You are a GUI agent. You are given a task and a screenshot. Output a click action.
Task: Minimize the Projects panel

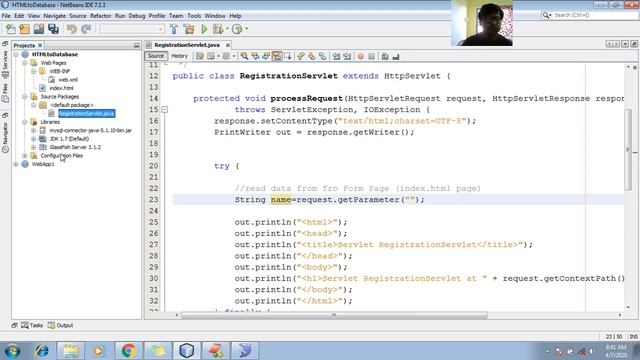click(137, 45)
